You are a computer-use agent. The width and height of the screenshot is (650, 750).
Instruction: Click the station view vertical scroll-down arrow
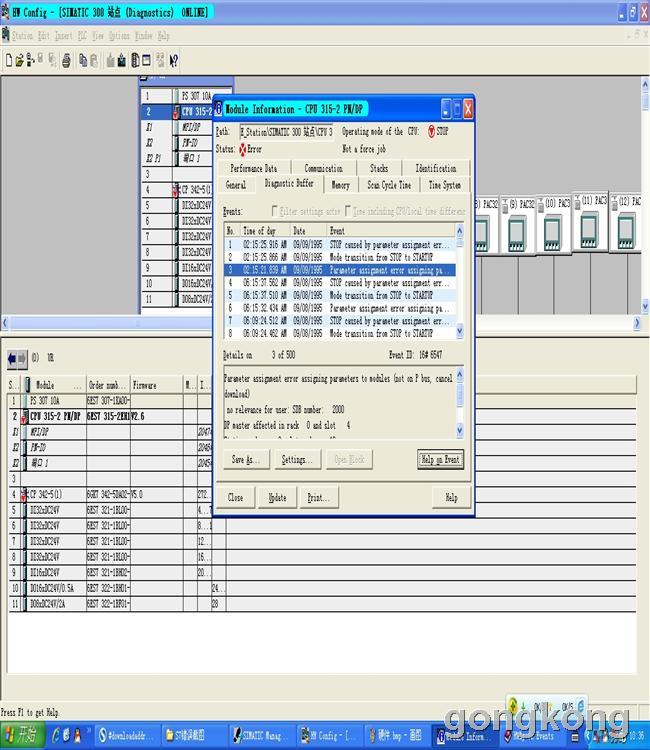[645, 305]
